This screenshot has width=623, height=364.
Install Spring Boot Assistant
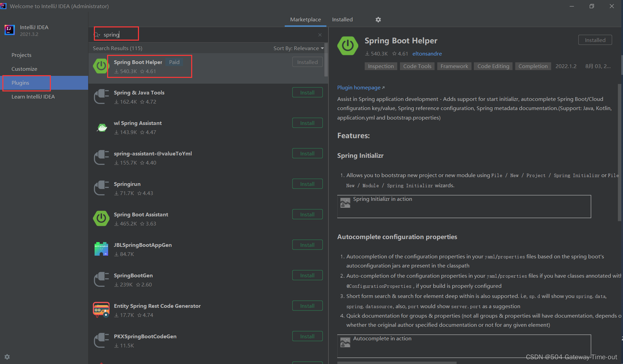click(x=307, y=215)
